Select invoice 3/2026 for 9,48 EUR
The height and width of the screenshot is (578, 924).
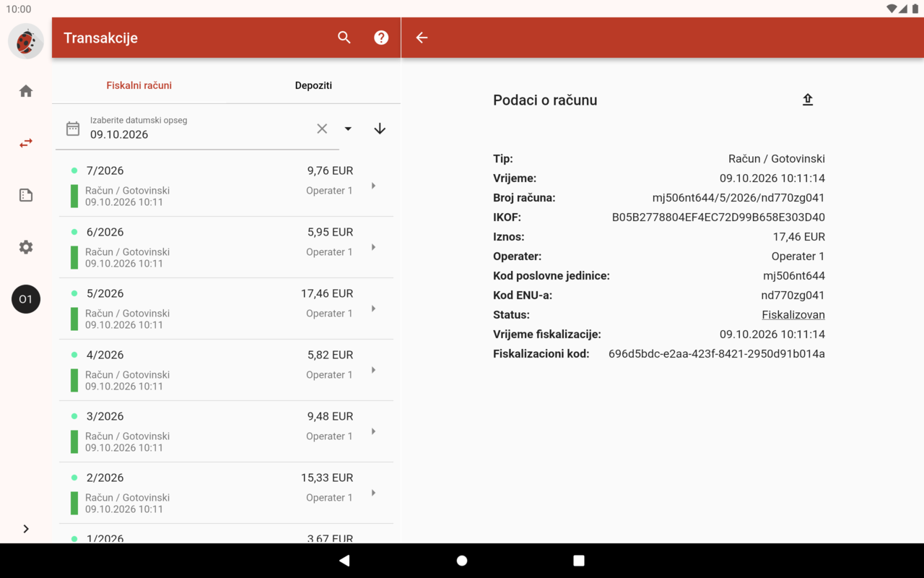tap(226, 431)
